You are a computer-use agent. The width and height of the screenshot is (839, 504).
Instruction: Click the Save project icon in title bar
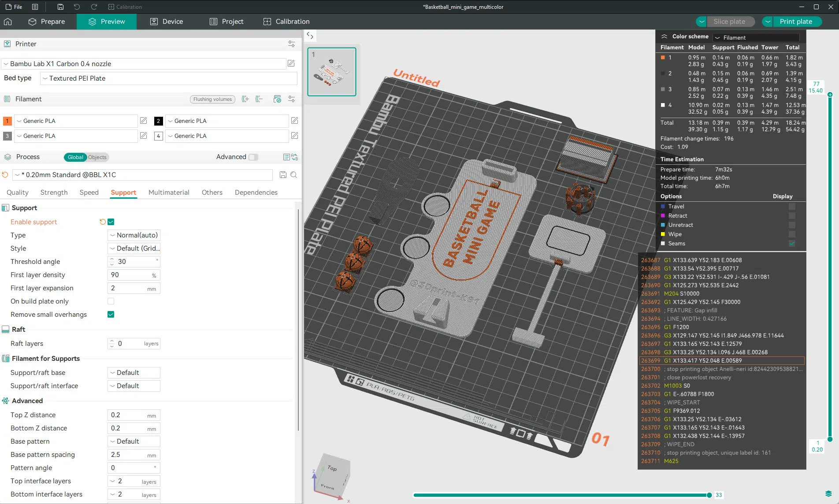[60, 7]
